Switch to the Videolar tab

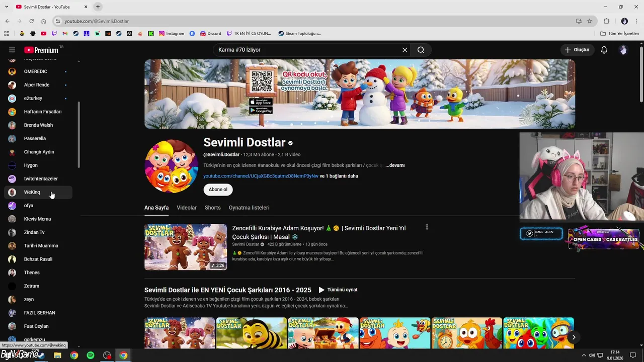click(187, 208)
